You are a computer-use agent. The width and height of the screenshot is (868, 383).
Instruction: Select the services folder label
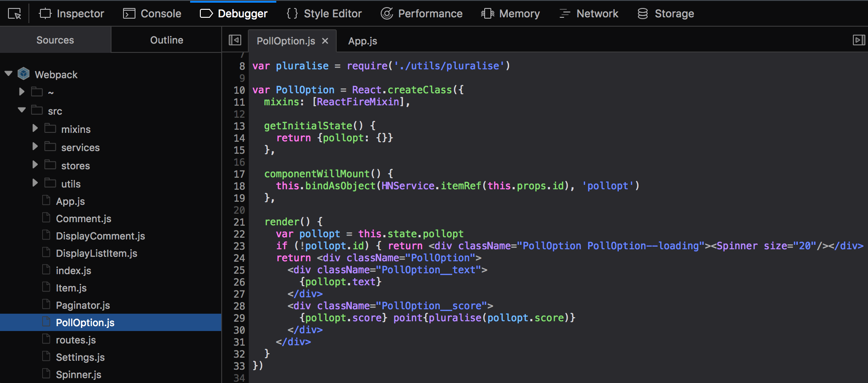click(x=80, y=148)
